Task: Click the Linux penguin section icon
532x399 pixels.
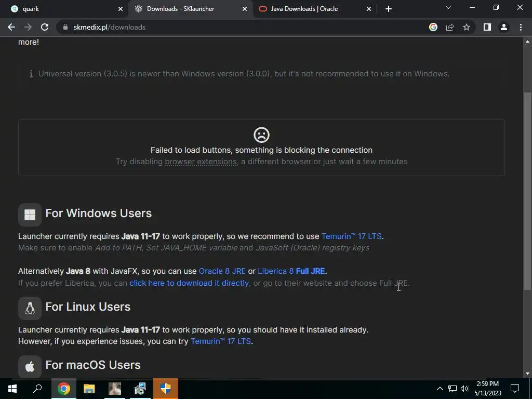Action: [x=30, y=309]
